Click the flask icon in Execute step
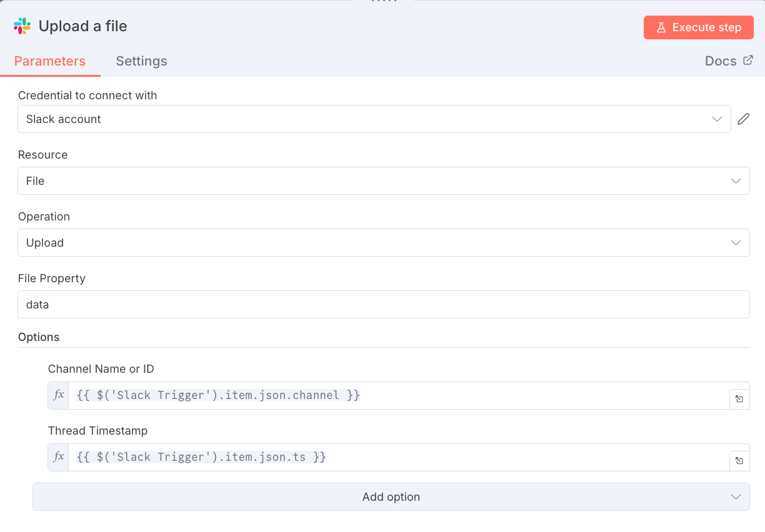 661,27
